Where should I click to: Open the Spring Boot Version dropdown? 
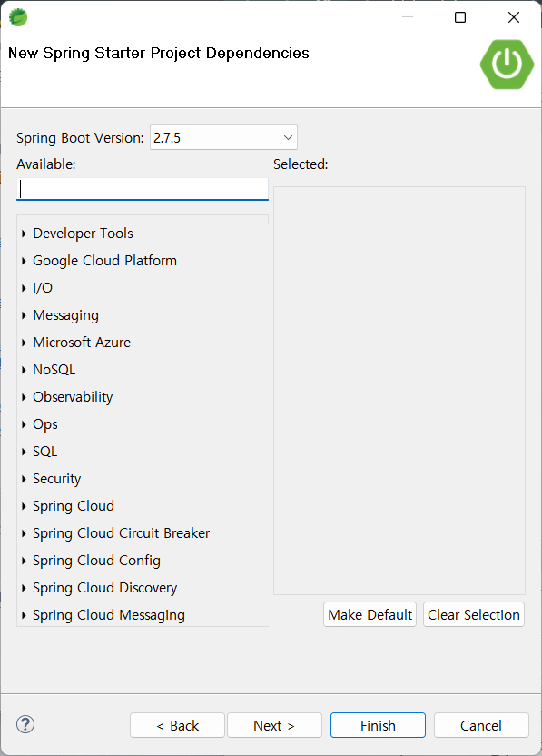pos(223,137)
